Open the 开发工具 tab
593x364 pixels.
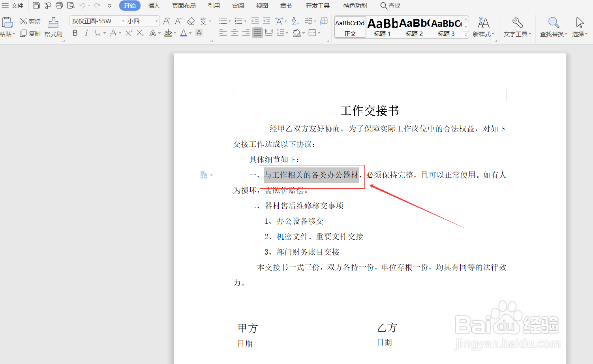point(317,6)
